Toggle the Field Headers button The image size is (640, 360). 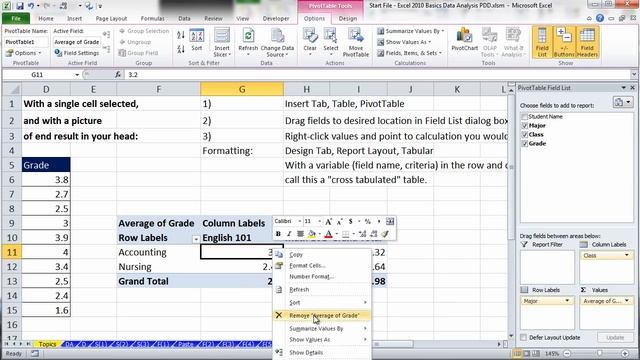coord(587,42)
